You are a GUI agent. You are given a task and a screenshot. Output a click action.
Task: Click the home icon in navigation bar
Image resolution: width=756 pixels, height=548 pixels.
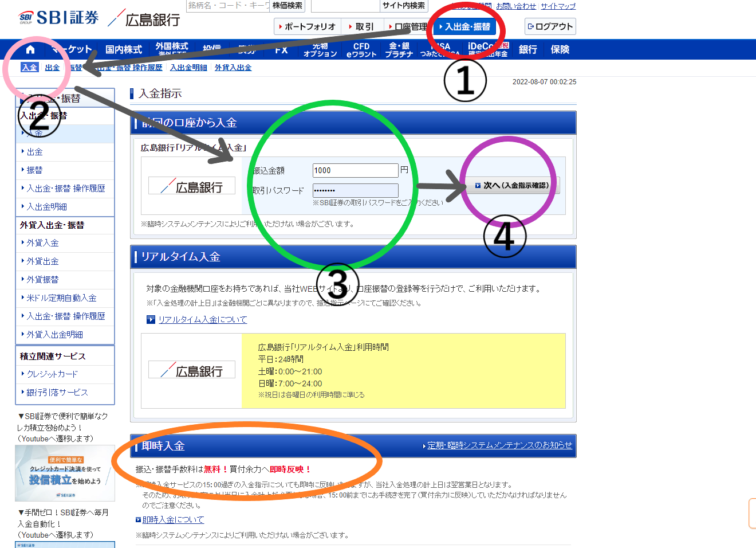point(30,49)
